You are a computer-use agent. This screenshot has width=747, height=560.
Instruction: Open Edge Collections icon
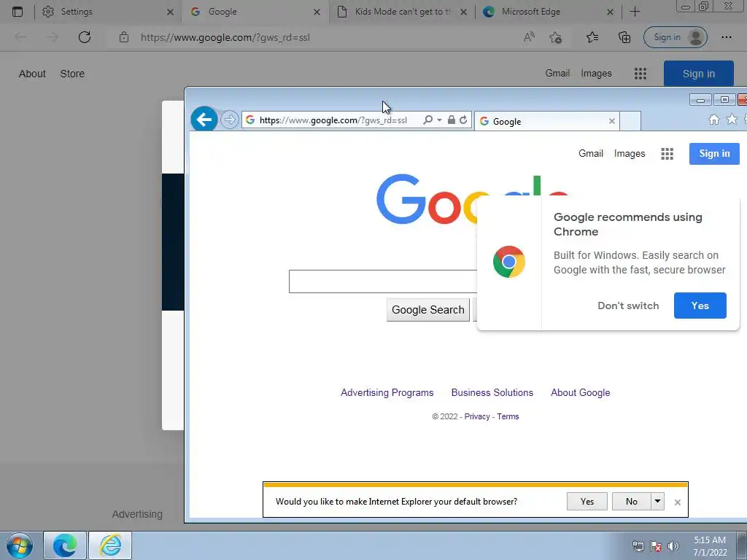coord(624,37)
